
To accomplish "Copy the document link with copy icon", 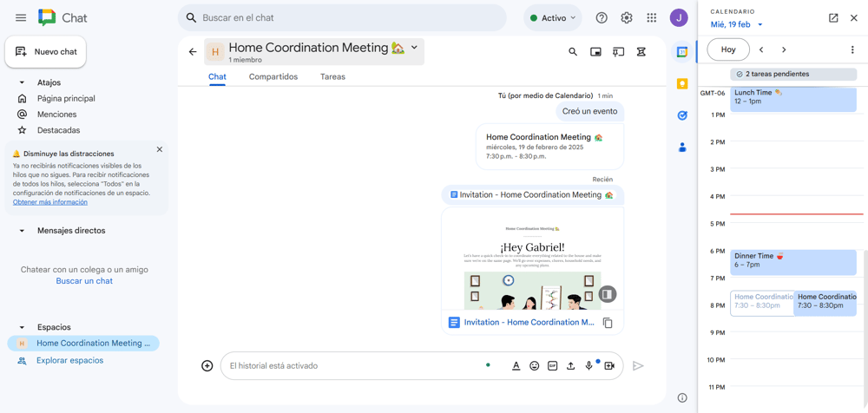I will tap(608, 323).
